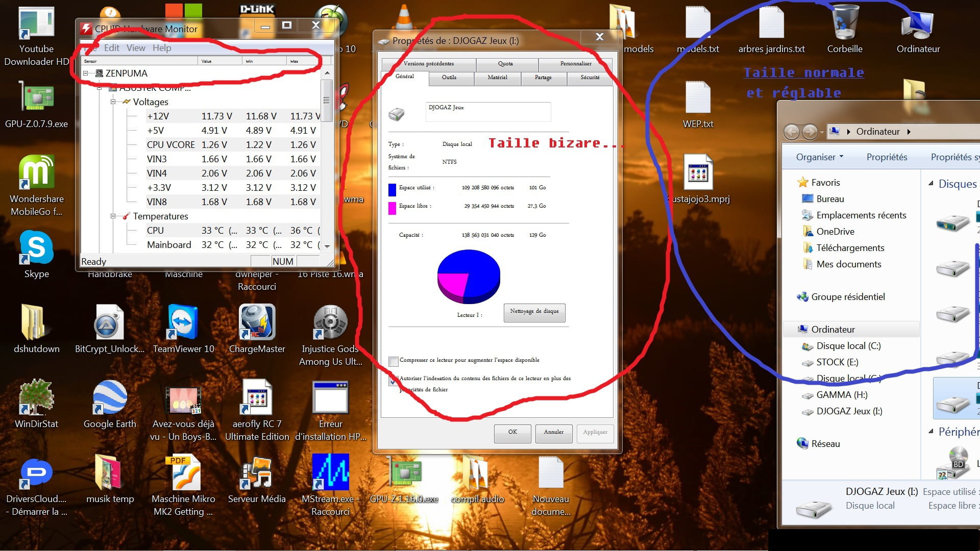Open Réseau in the navigation pane
This screenshot has height=551, width=980.
pos(825,444)
